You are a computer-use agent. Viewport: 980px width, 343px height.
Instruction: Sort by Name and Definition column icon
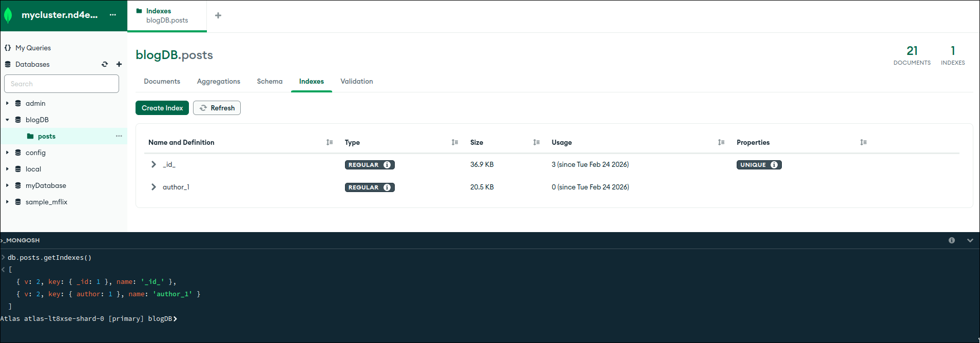click(x=330, y=142)
